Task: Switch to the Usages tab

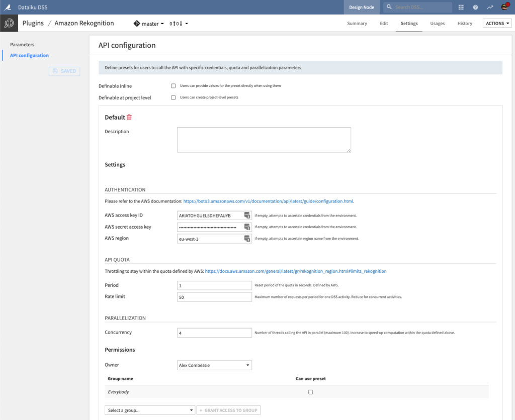Action: coord(437,24)
